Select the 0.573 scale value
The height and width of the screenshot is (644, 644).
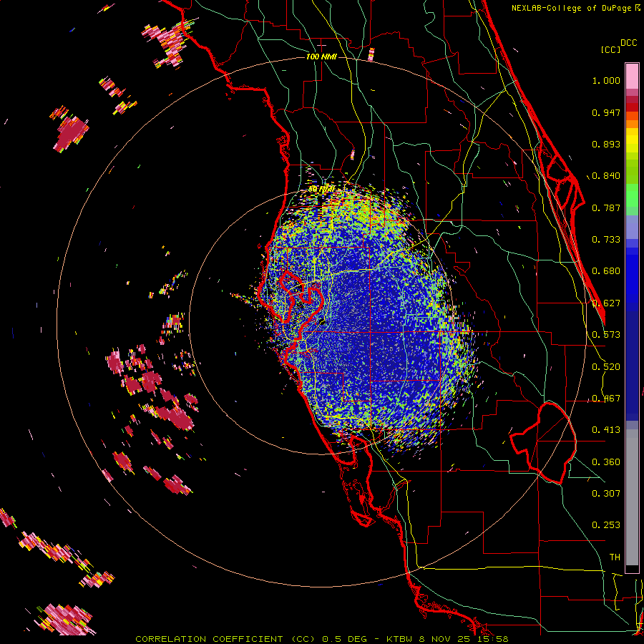(606, 335)
